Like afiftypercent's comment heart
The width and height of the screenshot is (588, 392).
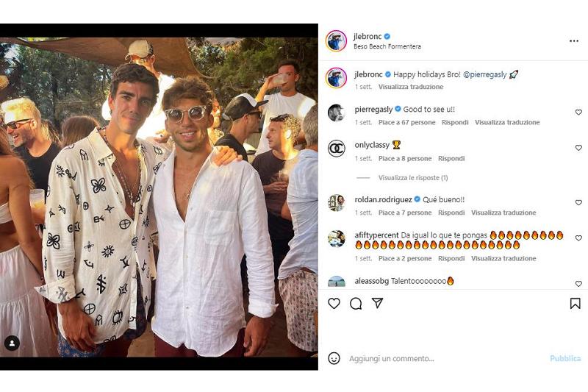click(578, 238)
